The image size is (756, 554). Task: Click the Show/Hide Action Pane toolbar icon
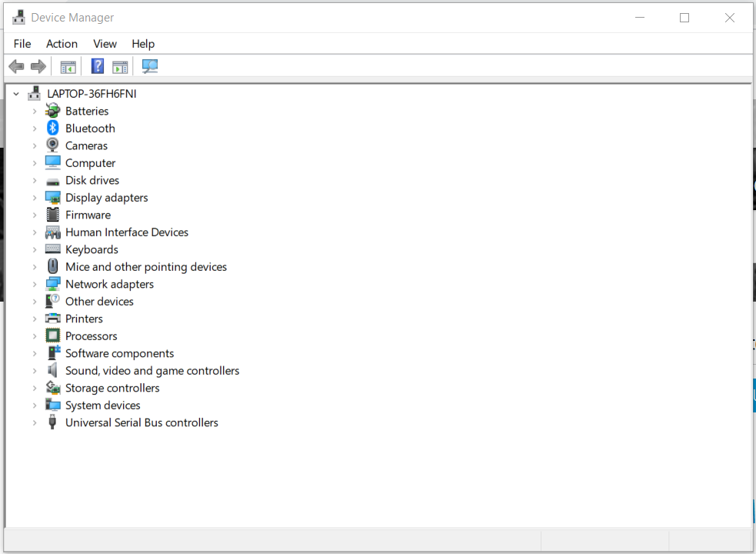pos(120,66)
